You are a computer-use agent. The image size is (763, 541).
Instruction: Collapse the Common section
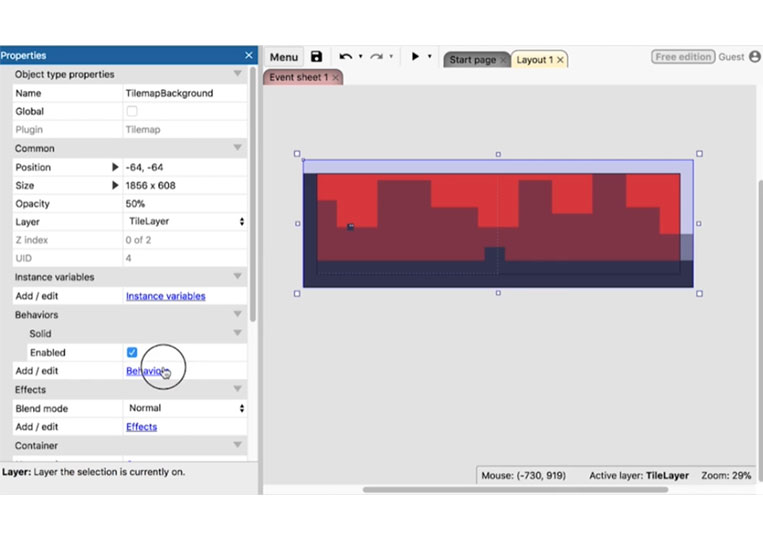pyautogui.click(x=237, y=147)
